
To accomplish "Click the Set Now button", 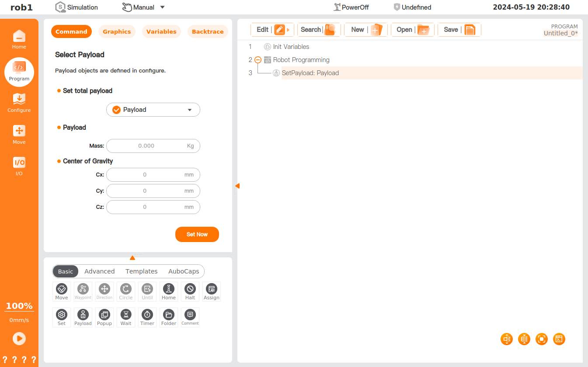I will click(x=197, y=234).
